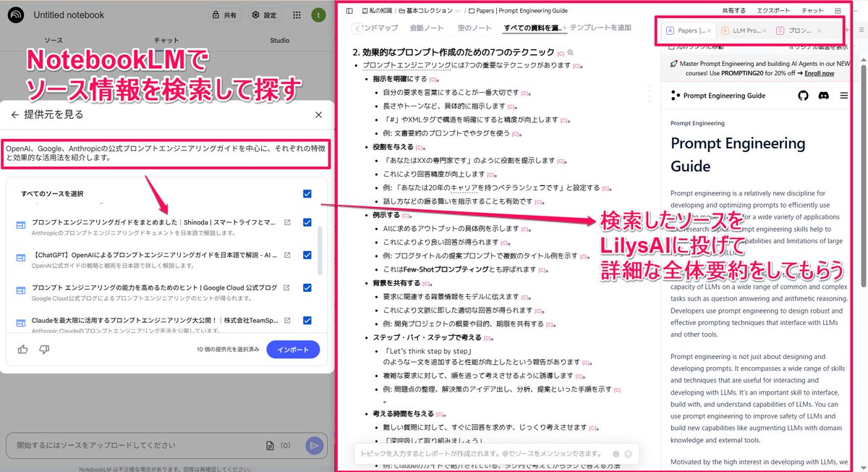Click the layout icon beside チャット
The width and height of the screenshot is (868, 472).
click(x=838, y=11)
